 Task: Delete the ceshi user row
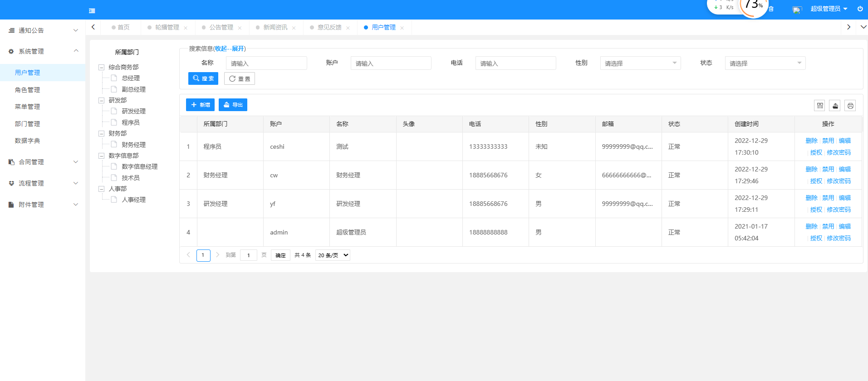[811, 141]
